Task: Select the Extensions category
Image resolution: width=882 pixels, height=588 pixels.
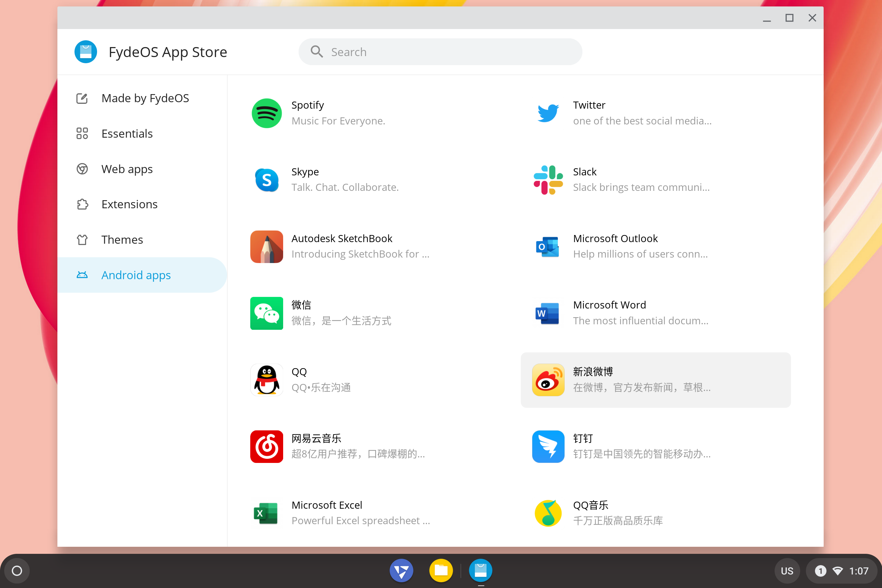Action: click(142, 204)
